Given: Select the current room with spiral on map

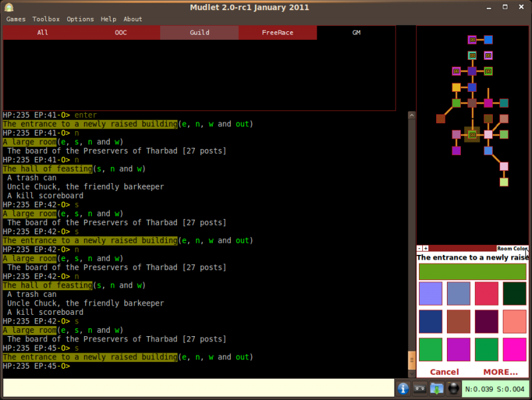Looking at the screenshot, I should tap(472, 135).
